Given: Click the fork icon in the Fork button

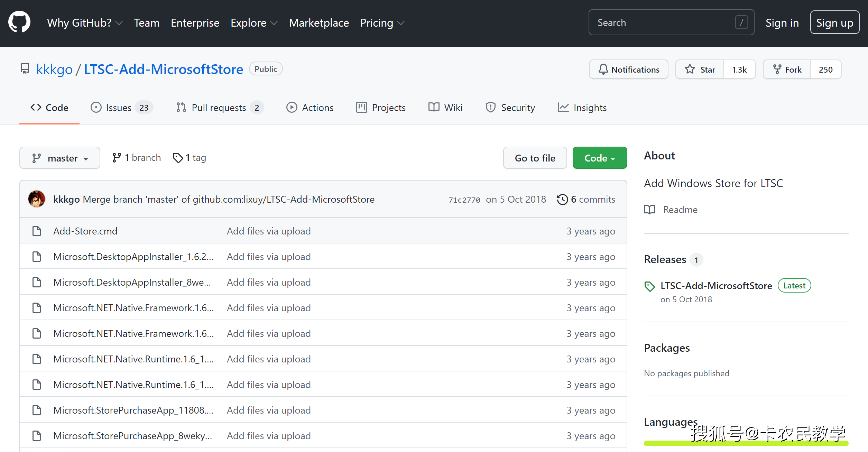Looking at the screenshot, I should [777, 69].
